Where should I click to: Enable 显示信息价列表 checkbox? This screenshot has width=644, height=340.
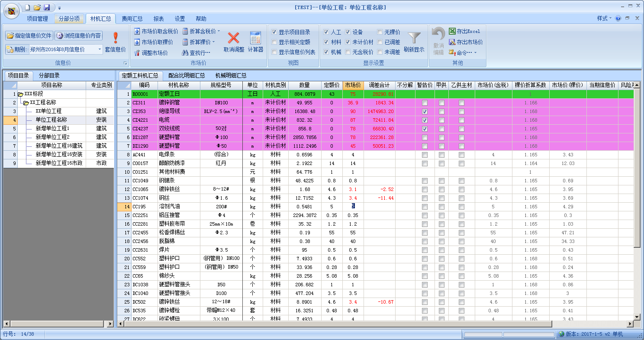274,52
